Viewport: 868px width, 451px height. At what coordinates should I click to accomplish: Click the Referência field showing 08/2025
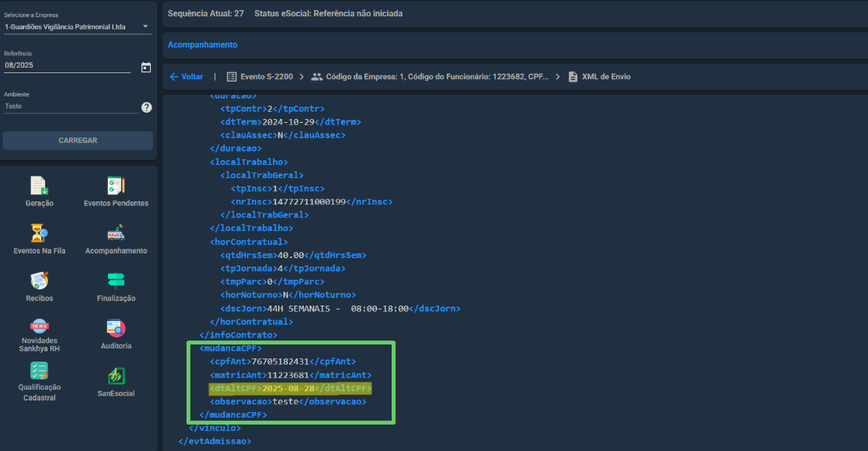click(x=67, y=65)
